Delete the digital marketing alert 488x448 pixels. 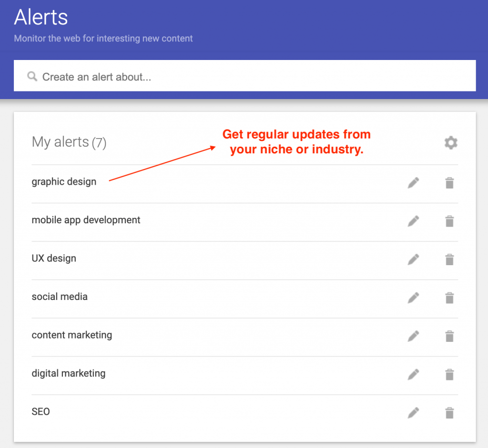coord(449,375)
